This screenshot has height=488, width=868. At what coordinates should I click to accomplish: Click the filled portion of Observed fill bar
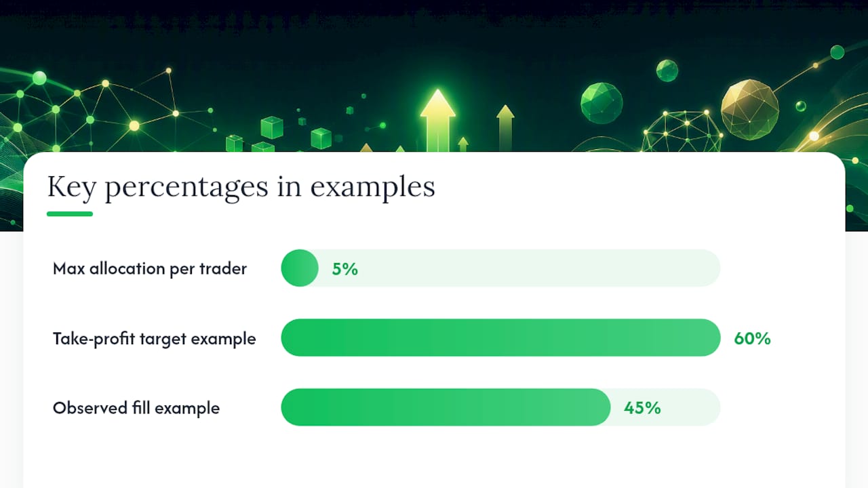(x=446, y=407)
